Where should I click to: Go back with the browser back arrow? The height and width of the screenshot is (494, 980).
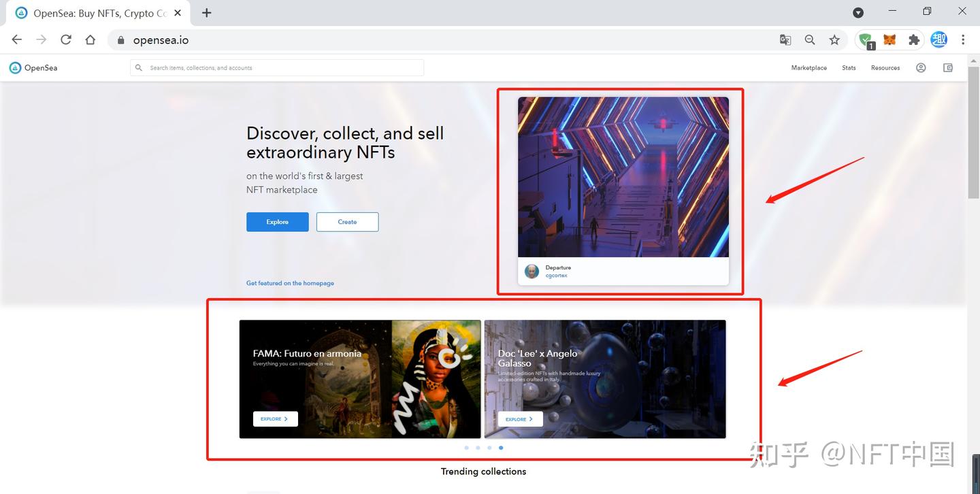(x=17, y=40)
